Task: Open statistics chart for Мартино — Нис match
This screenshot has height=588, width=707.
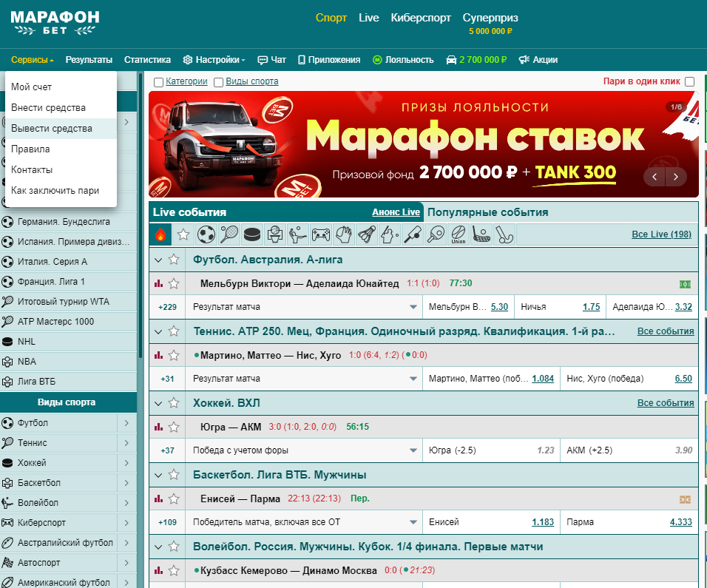Action: [158, 355]
